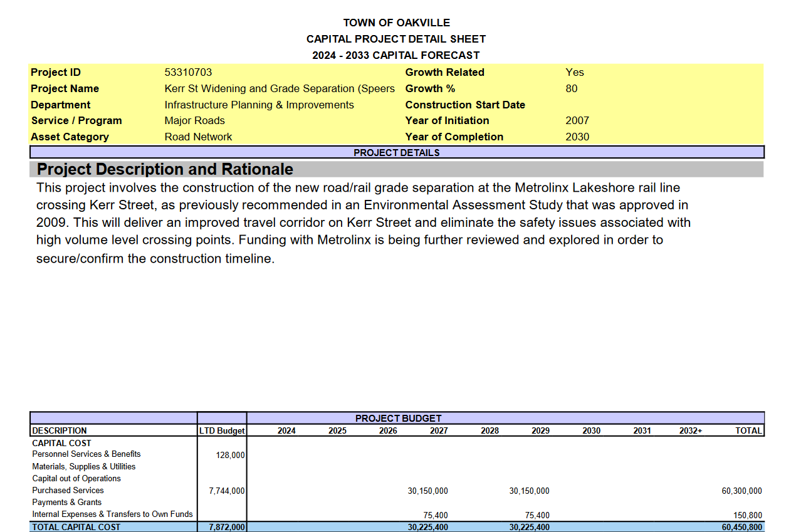Click the PROJECT DETAILS section bar

point(396,152)
